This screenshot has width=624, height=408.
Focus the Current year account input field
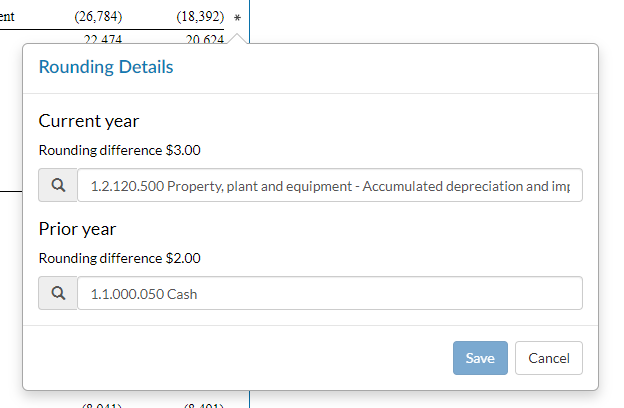[329, 186]
